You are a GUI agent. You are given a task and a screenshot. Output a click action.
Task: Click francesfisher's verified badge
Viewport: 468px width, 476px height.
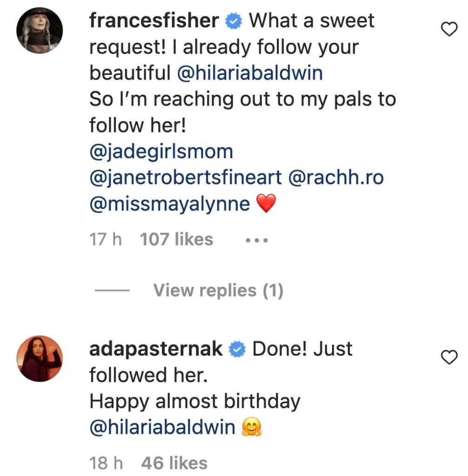click(x=234, y=21)
